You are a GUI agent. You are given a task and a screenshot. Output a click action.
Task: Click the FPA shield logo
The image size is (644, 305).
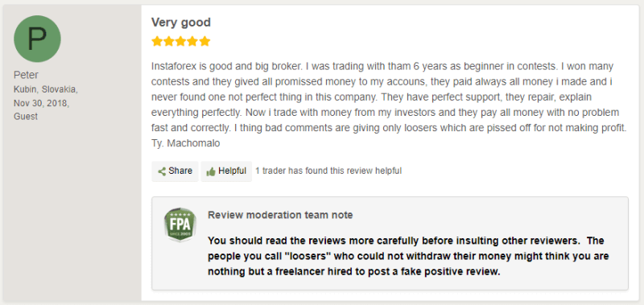click(180, 225)
